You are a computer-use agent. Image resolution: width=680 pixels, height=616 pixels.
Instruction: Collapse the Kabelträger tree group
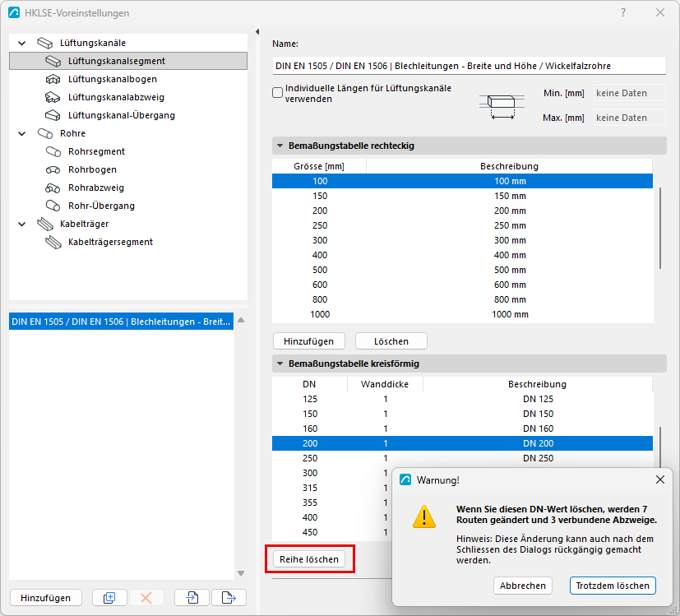click(x=21, y=225)
